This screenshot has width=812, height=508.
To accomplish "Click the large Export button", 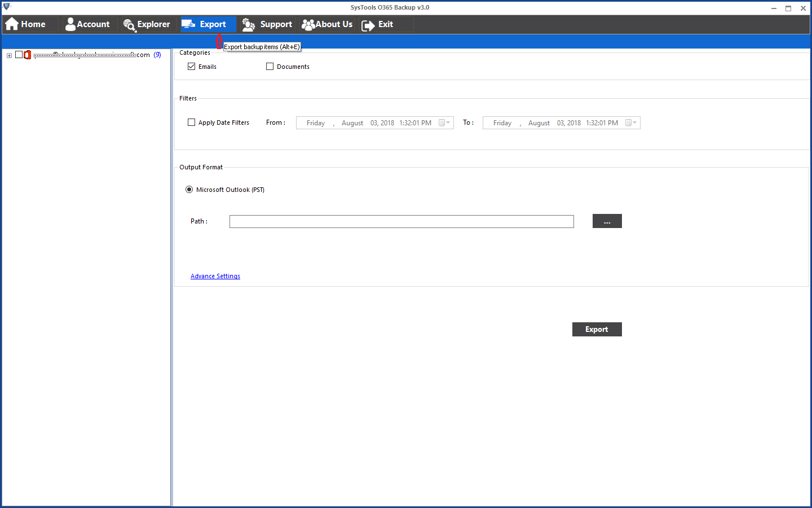I will [597, 330].
